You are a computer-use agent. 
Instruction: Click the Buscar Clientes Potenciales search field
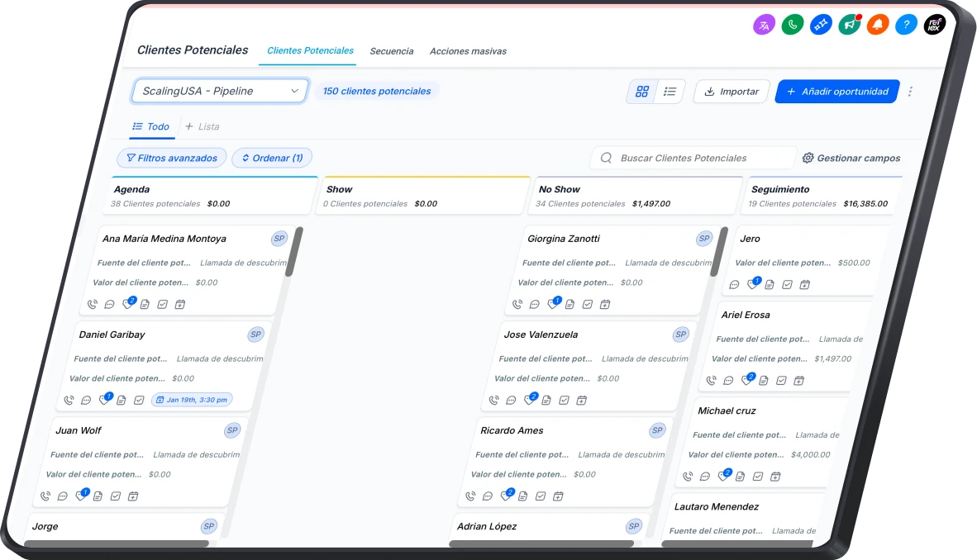(x=694, y=158)
